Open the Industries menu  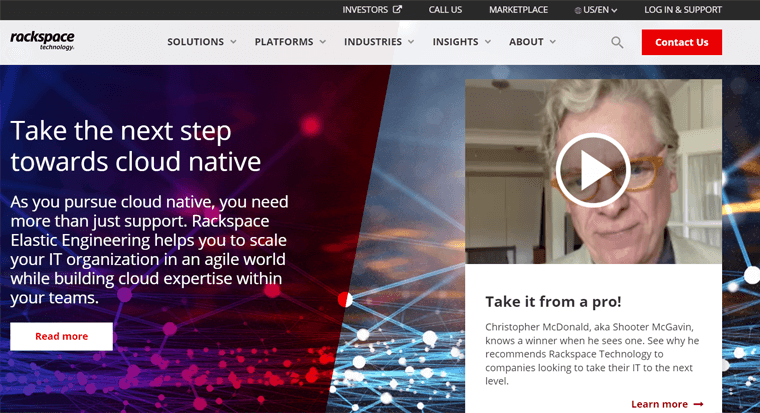click(373, 42)
